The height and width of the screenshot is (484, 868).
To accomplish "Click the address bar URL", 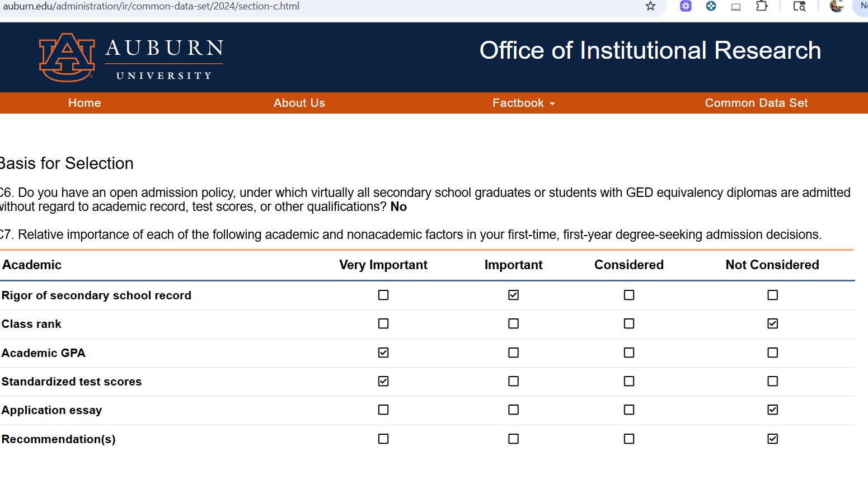I will (x=151, y=6).
